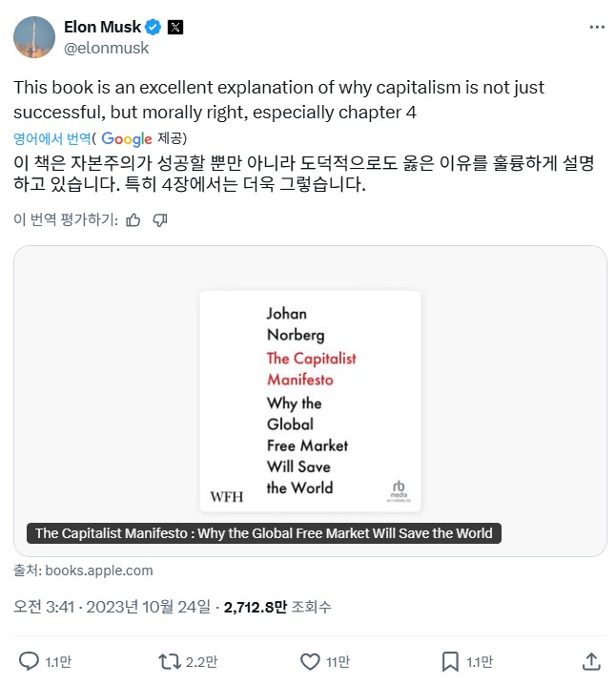Image resolution: width=616 pixels, height=685 pixels.
Task: Open the three-dot more options menu
Action: click(x=597, y=28)
